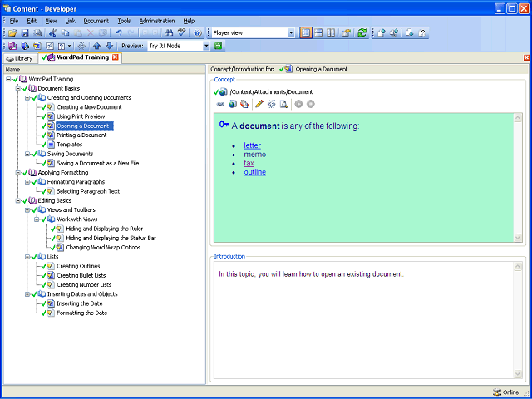Open the File menu
The image size is (532, 399).
click(x=14, y=21)
